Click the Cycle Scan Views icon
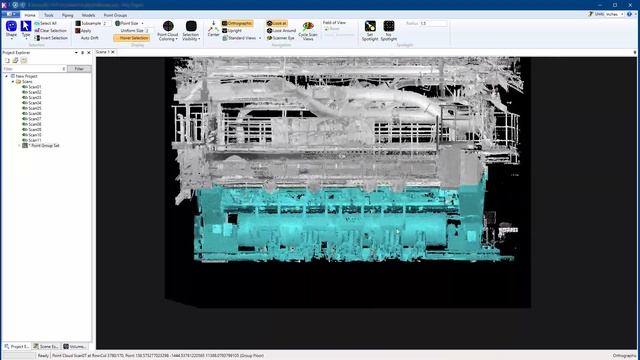The width and height of the screenshot is (640, 360). 308,27
